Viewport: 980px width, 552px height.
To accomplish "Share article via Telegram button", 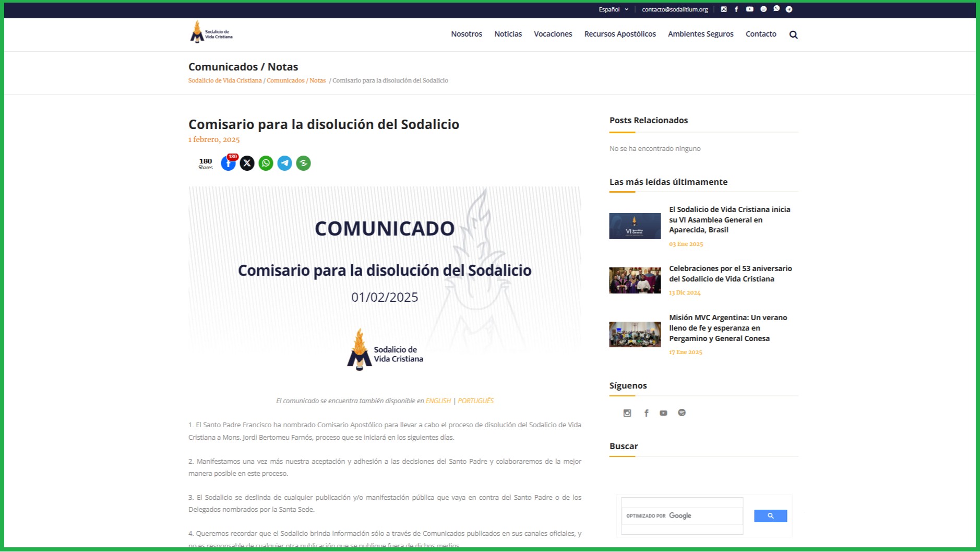I will 285,163.
